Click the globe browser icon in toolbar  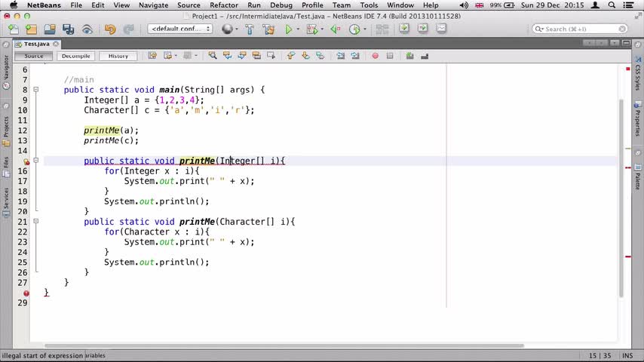pyautogui.click(x=227, y=29)
